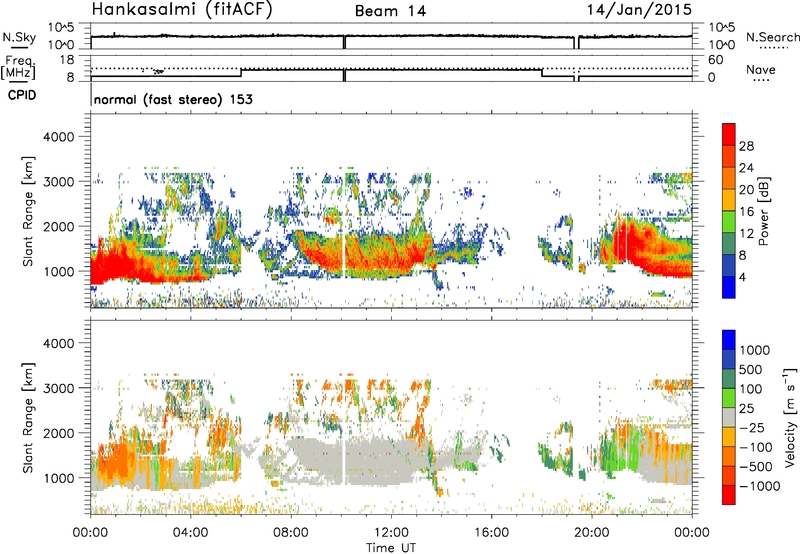Click the 16 tick on power colorbar
800x554 pixels.
746,212
